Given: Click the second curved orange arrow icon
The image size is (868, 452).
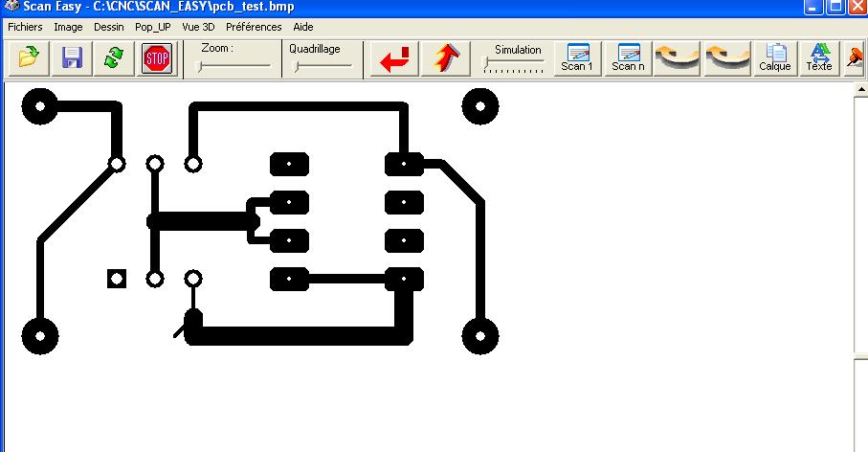Looking at the screenshot, I should tap(727, 58).
